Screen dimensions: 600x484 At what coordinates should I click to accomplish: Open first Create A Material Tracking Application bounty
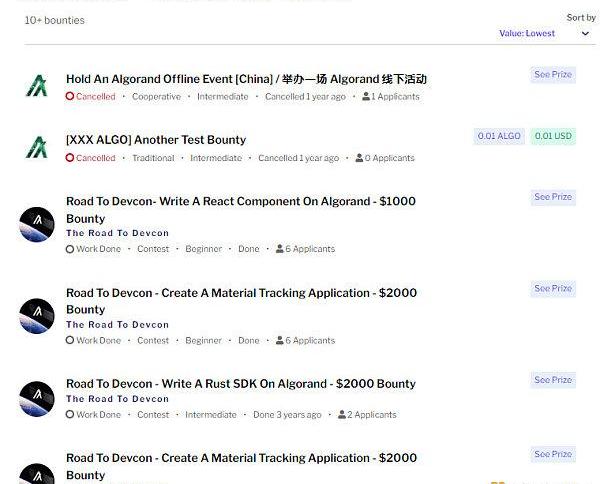click(241, 301)
